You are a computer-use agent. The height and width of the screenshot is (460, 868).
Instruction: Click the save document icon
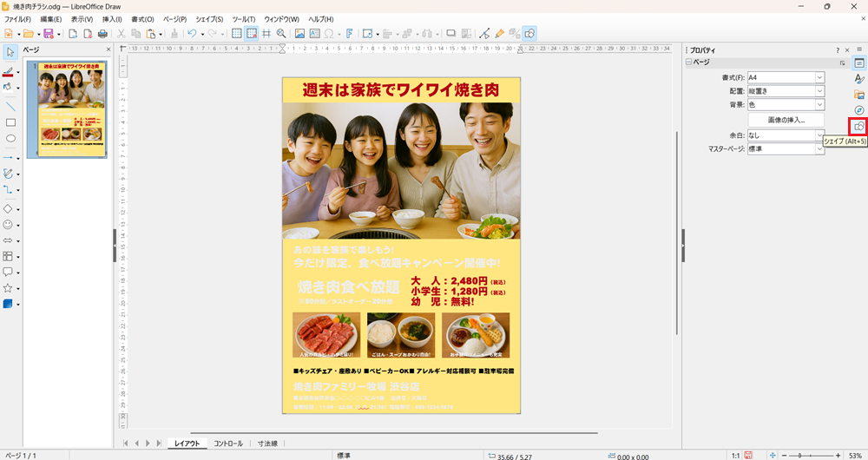48,34
